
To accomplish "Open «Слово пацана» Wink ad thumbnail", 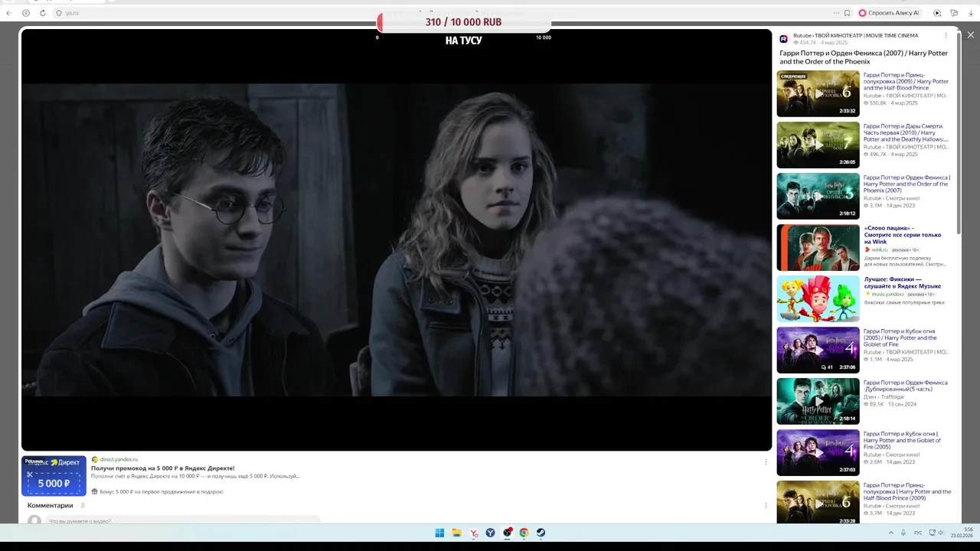I will point(818,247).
